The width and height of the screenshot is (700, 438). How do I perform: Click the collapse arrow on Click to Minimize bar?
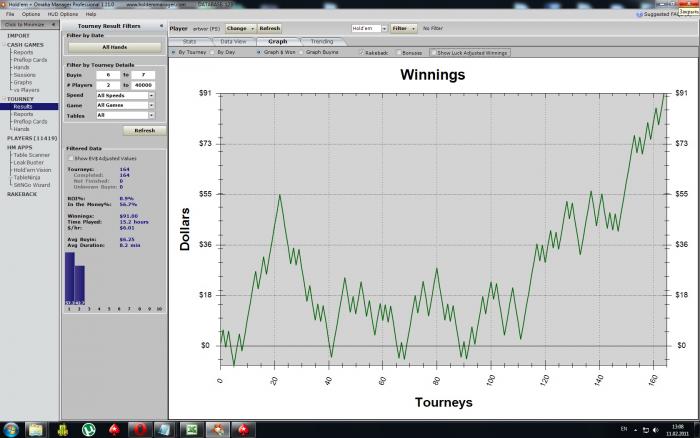[54, 25]
